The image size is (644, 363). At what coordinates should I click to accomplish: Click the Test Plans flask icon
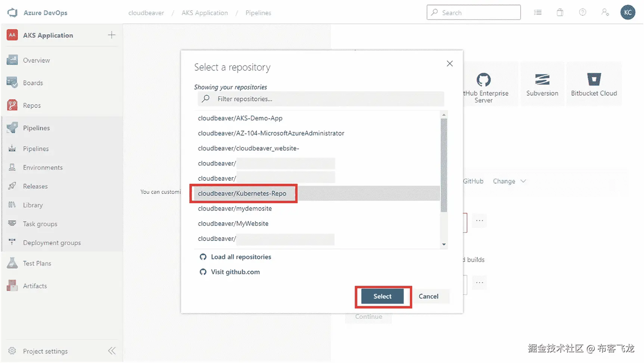12,263
